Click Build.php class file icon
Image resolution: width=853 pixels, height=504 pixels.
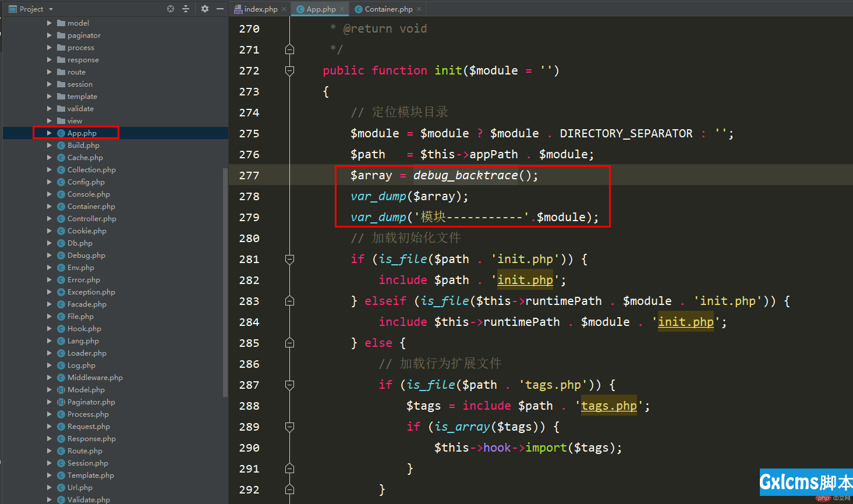point(61,145)
